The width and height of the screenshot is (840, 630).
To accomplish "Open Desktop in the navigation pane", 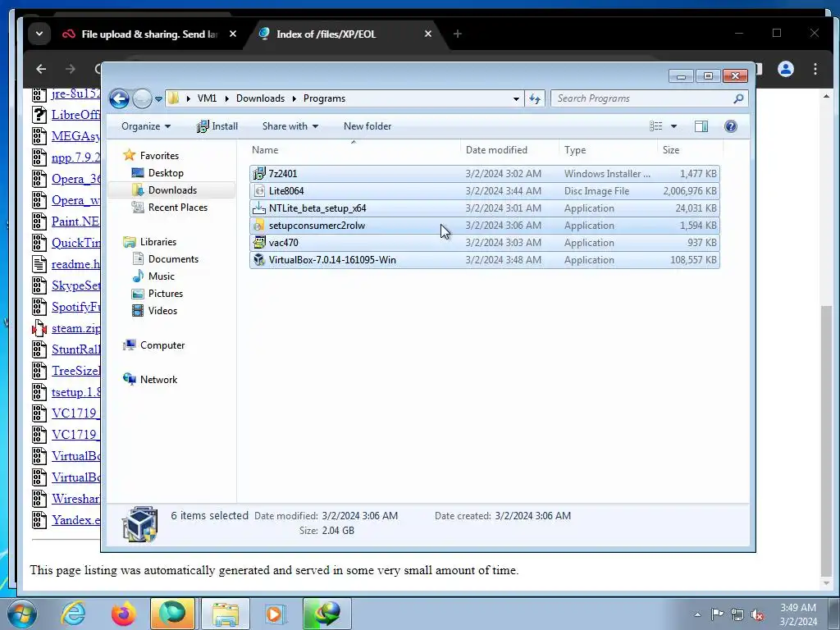I will click(166, 173).
